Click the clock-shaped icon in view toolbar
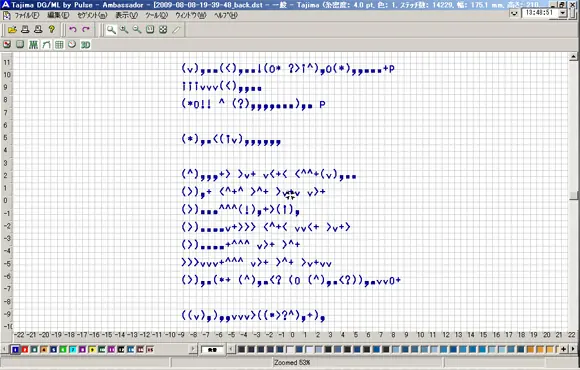 pos(72,45)
